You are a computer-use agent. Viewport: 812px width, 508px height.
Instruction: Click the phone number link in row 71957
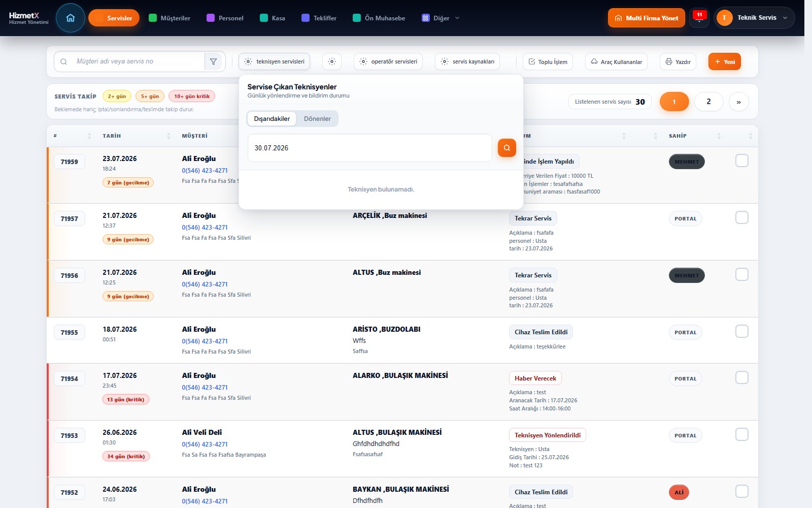tap(205, 228)
